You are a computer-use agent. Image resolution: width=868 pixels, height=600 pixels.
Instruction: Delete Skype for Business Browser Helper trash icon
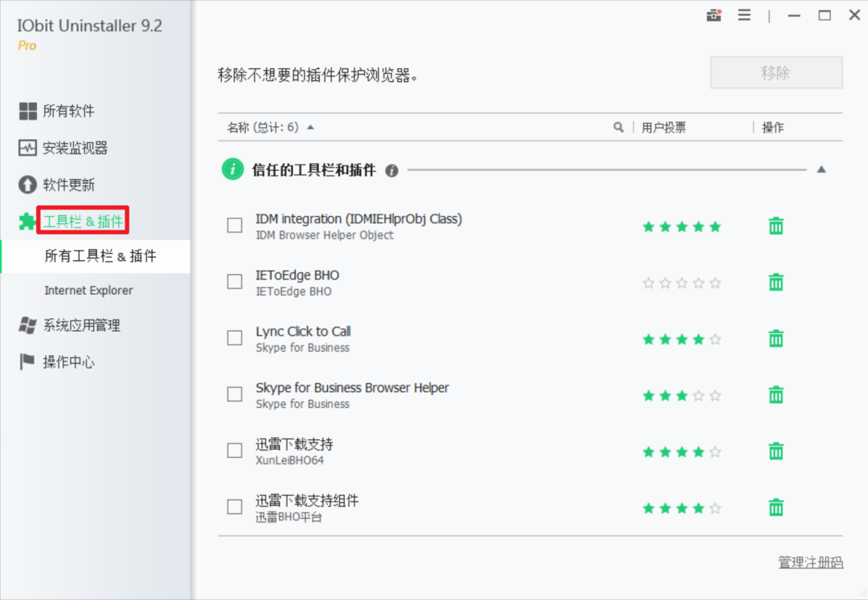(x=776, y=395)
